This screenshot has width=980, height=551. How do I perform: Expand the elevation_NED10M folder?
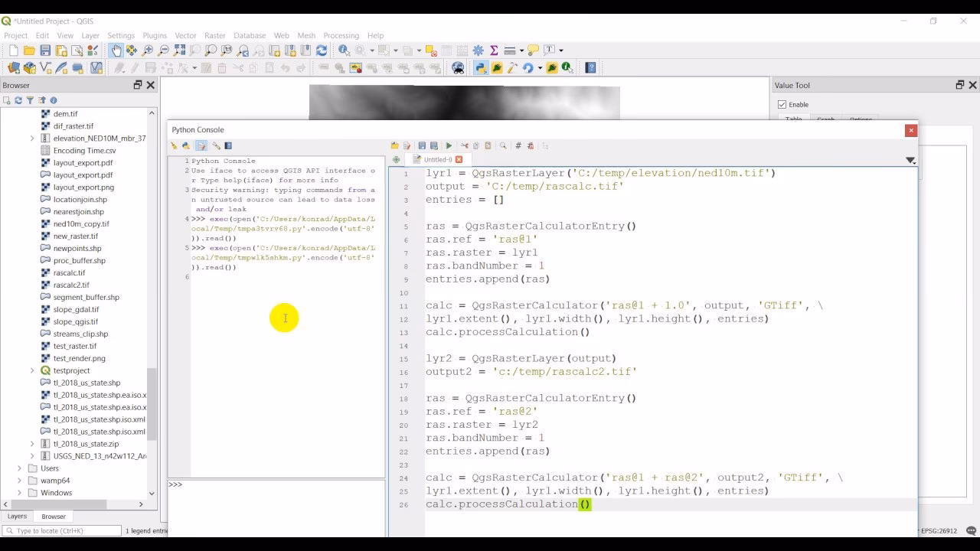[x=32, y=138]
